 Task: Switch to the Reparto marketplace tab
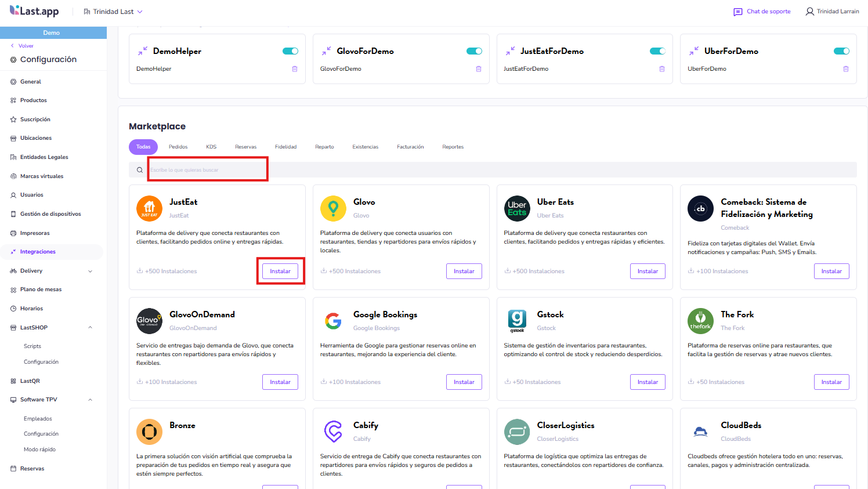coord(324,147)
